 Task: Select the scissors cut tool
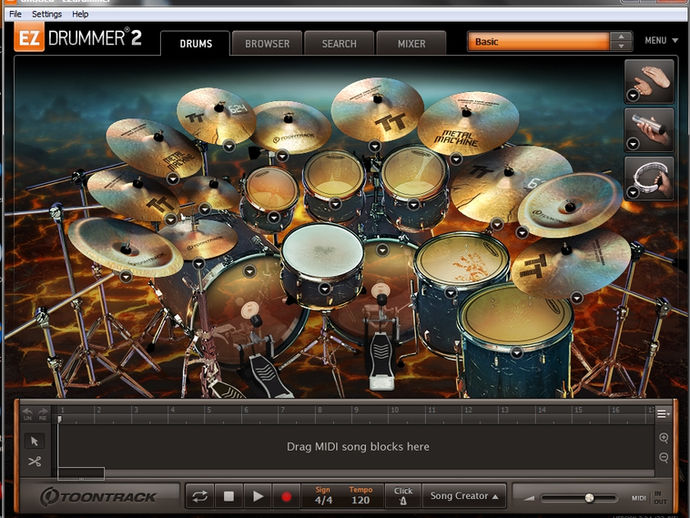point(34,461)
